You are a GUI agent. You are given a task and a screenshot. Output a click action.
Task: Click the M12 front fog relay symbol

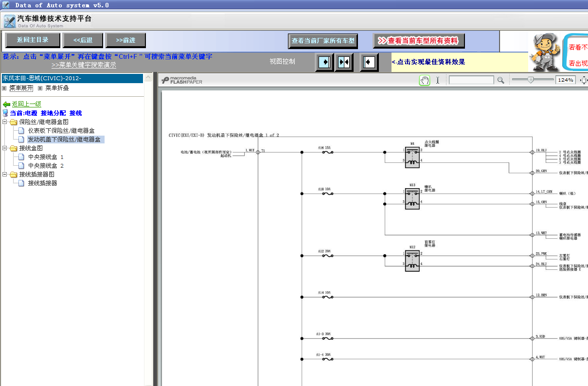tap(412, 261)
